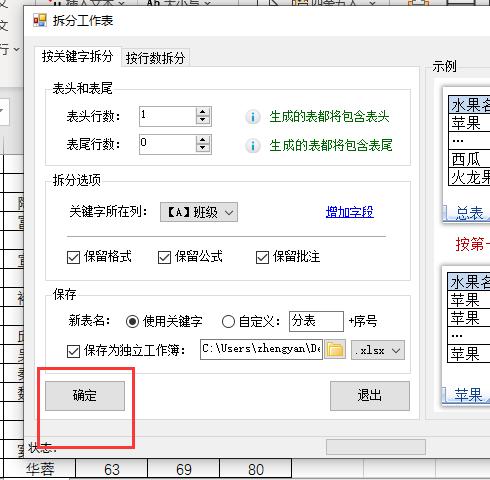This screenshot has height=480, width=490.
Task: Switch to the 按行数拆分 tab
Action: (x=155, y=58)
